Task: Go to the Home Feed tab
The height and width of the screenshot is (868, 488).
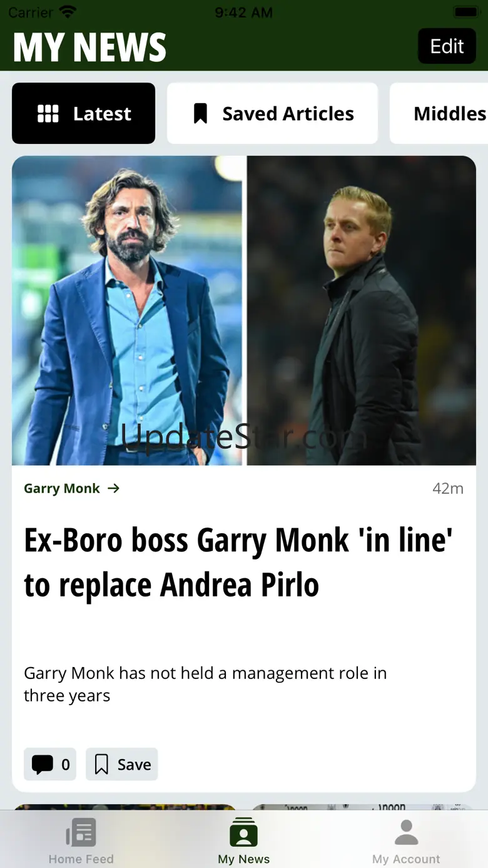Action: [x=81, y=840]
